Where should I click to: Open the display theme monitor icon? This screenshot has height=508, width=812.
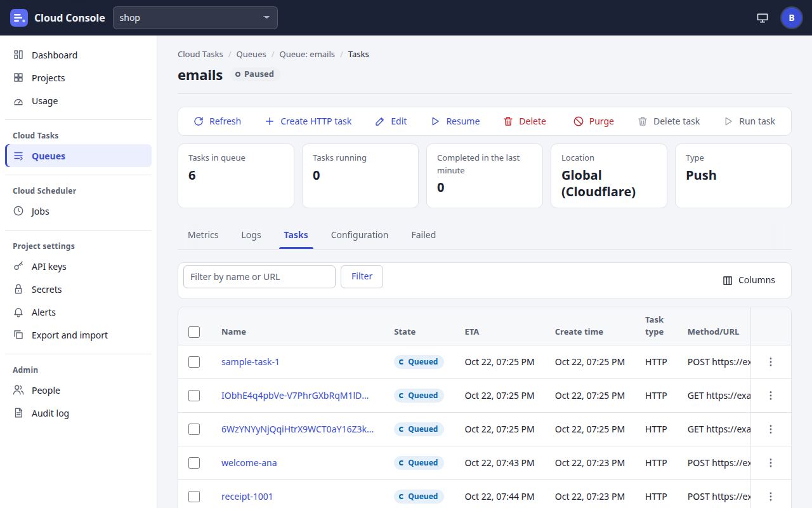pyautogui.click(x=763, y=18)
